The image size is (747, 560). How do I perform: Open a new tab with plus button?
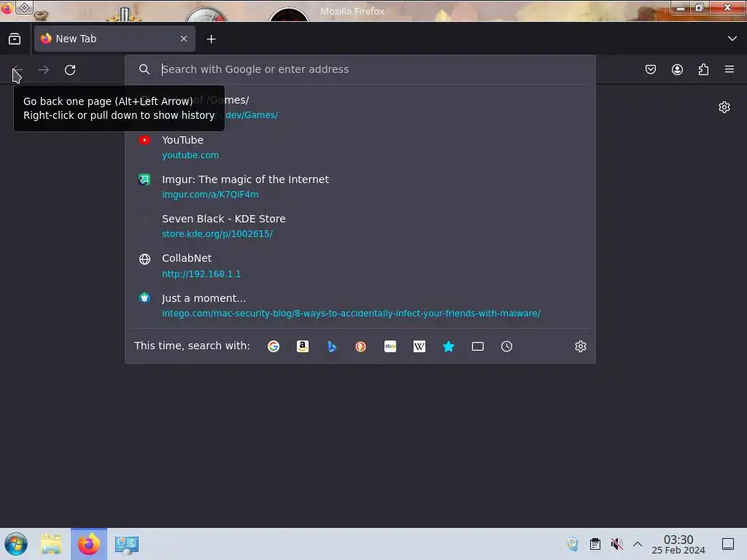[x=211, y=39]
